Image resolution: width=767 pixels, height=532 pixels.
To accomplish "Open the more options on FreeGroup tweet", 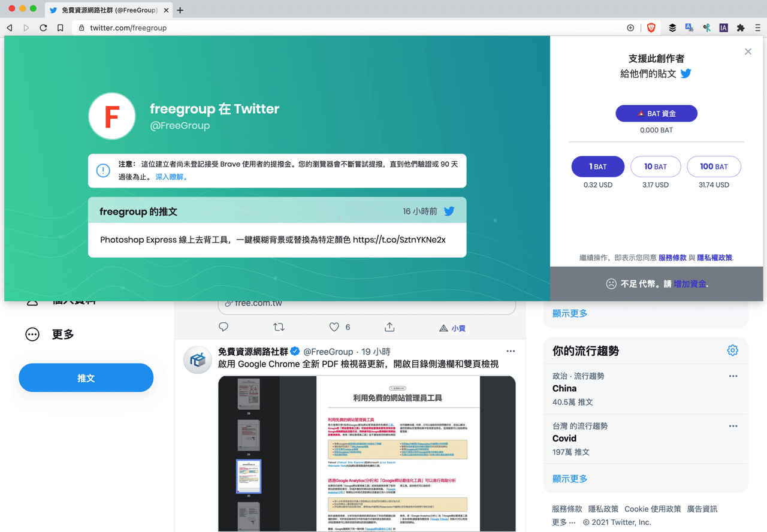I will tap(511, 351).
